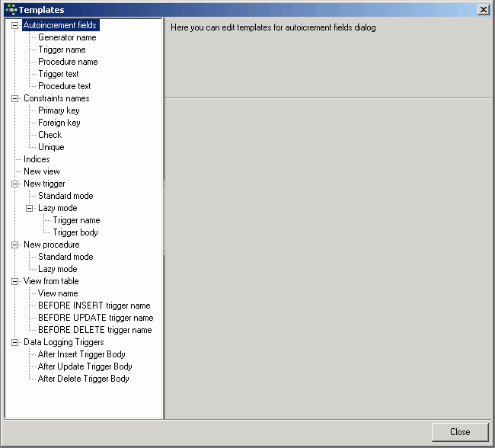Collapse the View from table node

[14, 281]
